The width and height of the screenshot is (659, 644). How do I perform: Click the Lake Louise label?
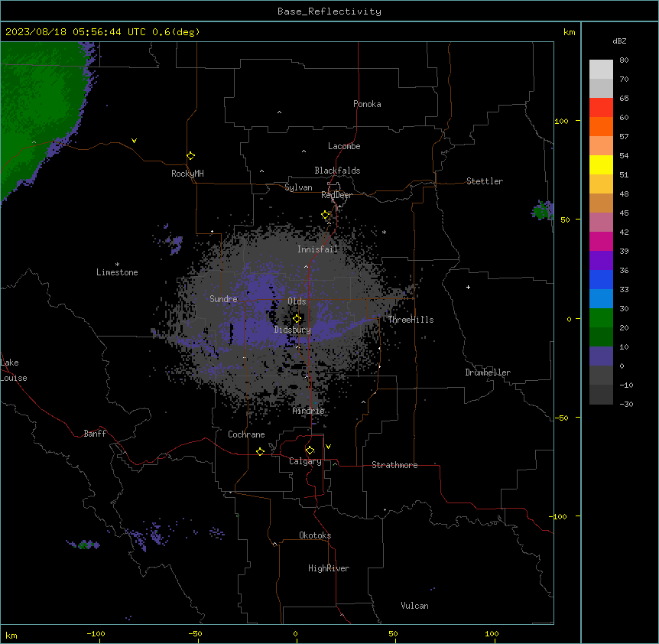click(x=14, y=370)
